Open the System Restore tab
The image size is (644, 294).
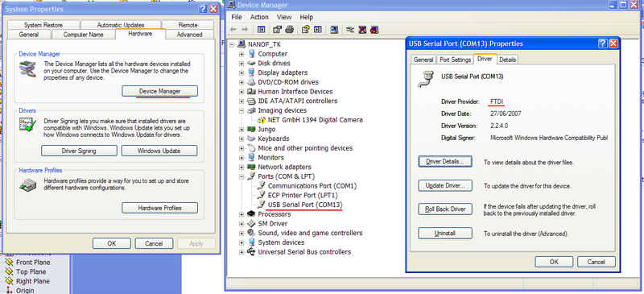[x=43, y=25]
